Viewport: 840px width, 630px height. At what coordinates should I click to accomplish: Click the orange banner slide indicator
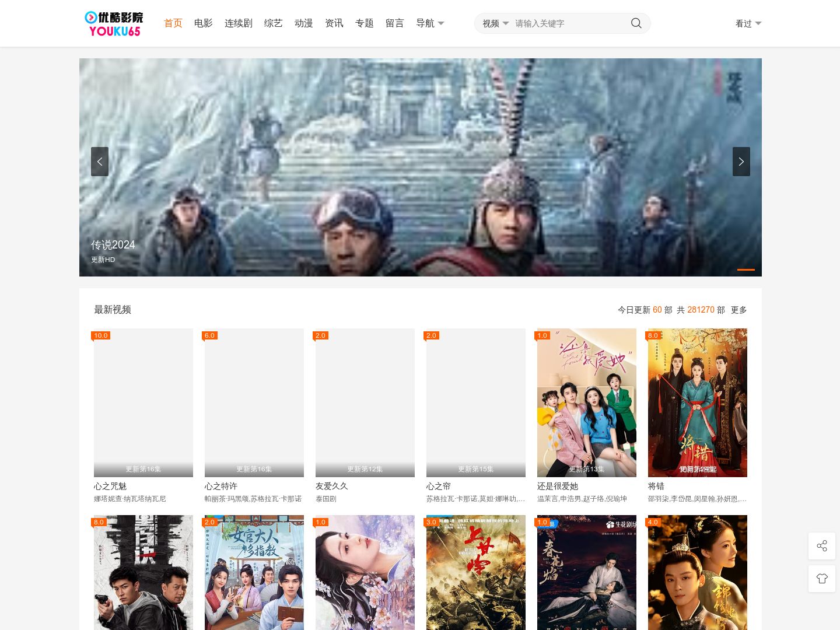pos(746,269)
